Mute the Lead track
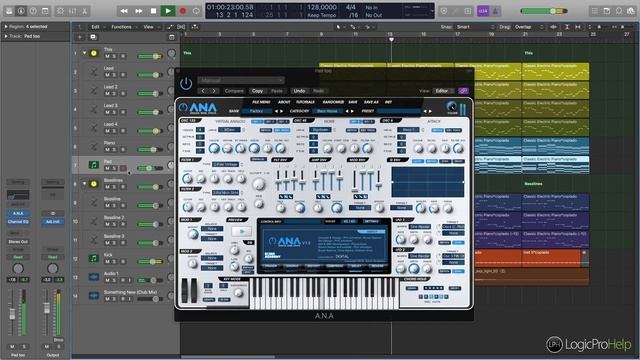This screenshot has height=360, width=640. [107, 75]
